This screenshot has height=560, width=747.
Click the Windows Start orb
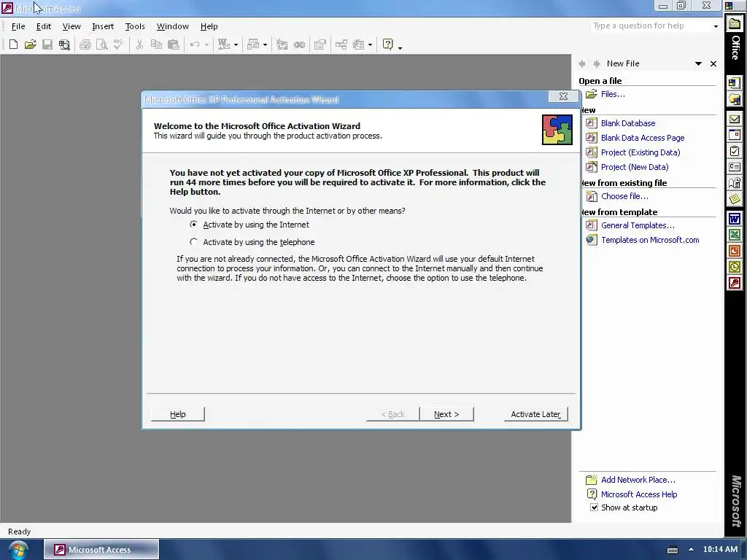[x=18, y=550]
